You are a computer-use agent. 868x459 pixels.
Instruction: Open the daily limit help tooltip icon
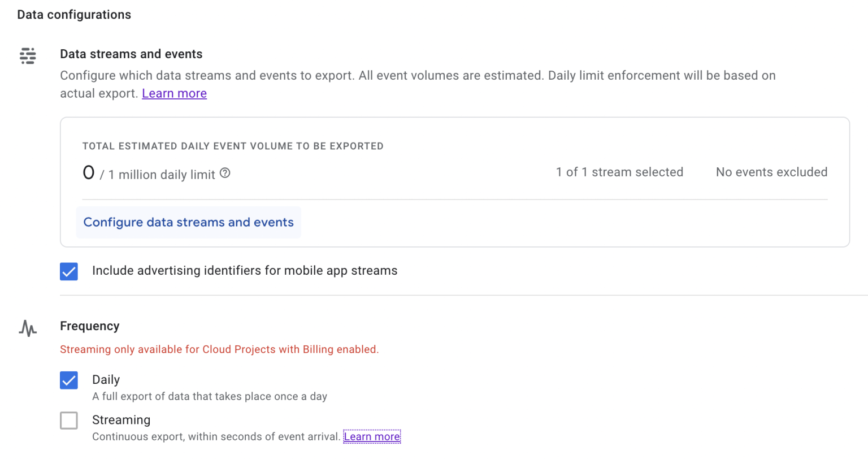pos(225,173)
